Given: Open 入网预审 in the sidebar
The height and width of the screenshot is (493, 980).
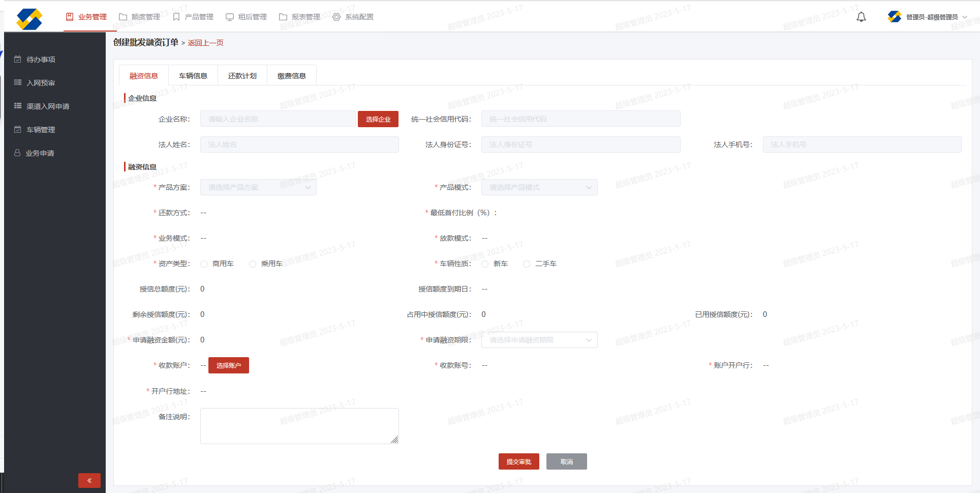Looking at the screenshot, I should [41, 83].
